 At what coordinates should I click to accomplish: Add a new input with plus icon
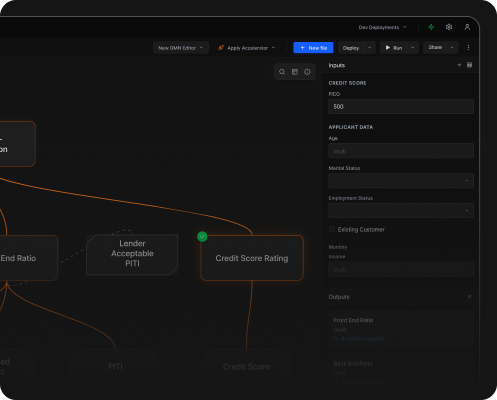click(459, 65)
